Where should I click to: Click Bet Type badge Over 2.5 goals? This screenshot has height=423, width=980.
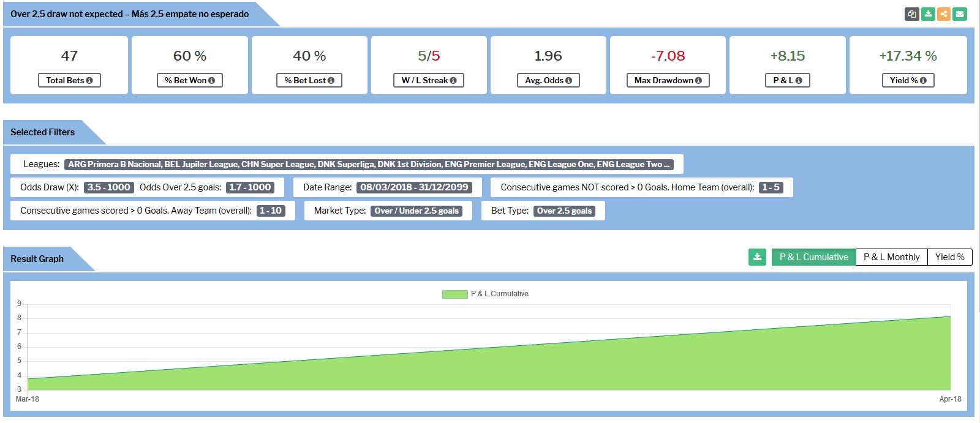click(x=564, y=211)
